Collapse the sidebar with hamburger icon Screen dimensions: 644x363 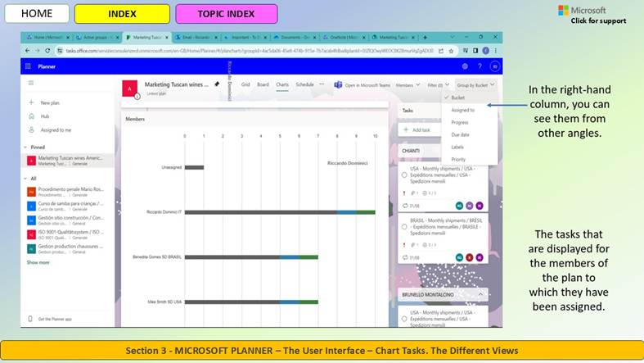31,83
